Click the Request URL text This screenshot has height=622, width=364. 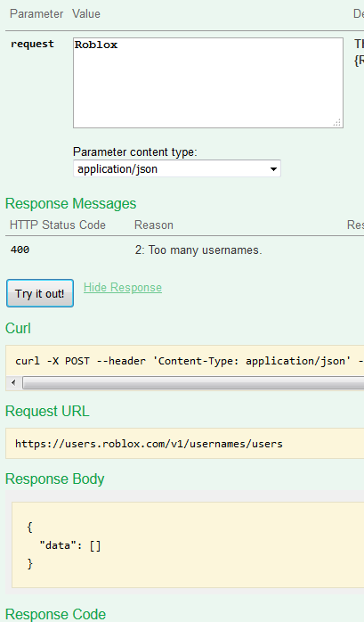pos(149,444)
